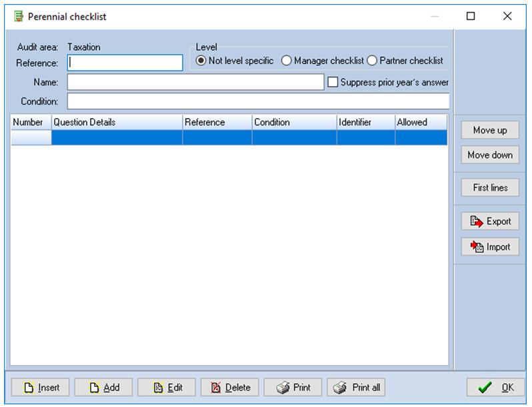Screen dimensions: 532x407
Task: Click the Reference column header in the table
Action: 217,122
